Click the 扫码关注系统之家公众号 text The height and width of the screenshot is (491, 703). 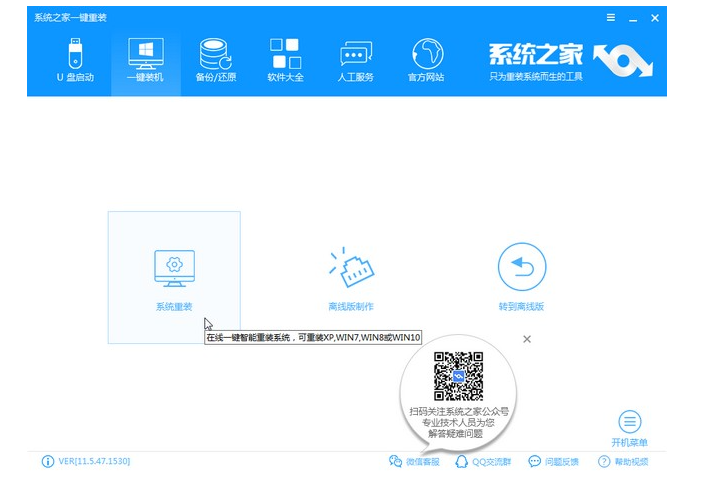459,411
